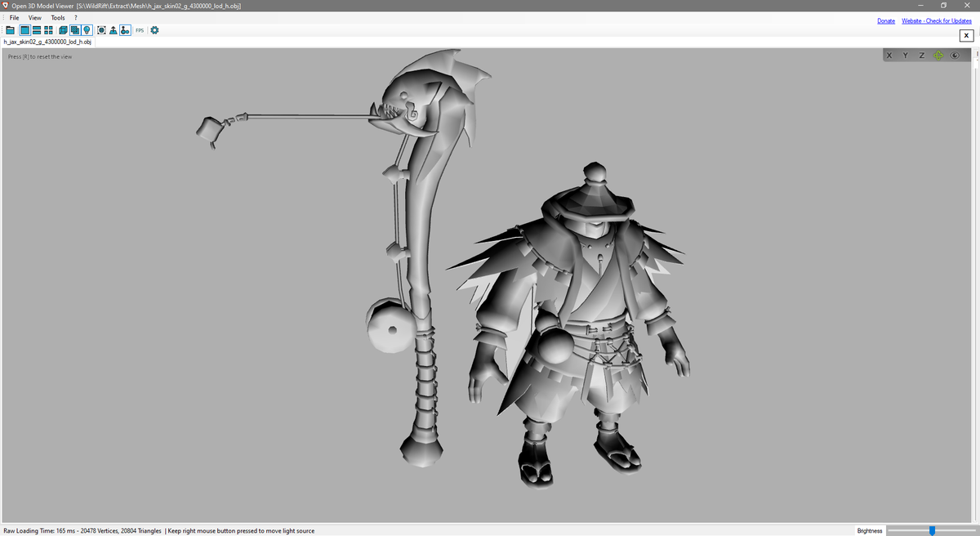This screenshot has width=980, height=536.
Task: Open file using the folder toolbar icon
Action: [x=10, y=30]
